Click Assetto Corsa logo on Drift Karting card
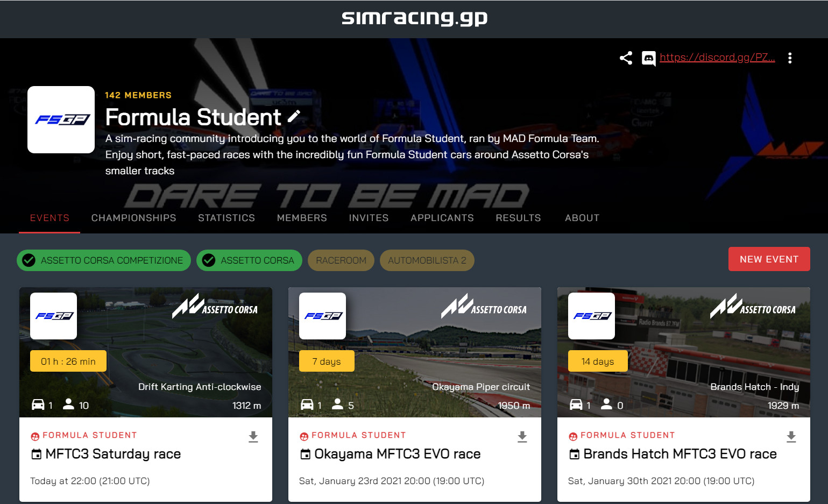 coord(215,306)
